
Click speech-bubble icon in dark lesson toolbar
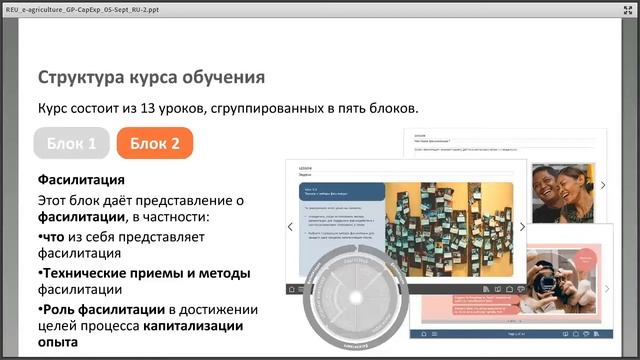point(520,289)
